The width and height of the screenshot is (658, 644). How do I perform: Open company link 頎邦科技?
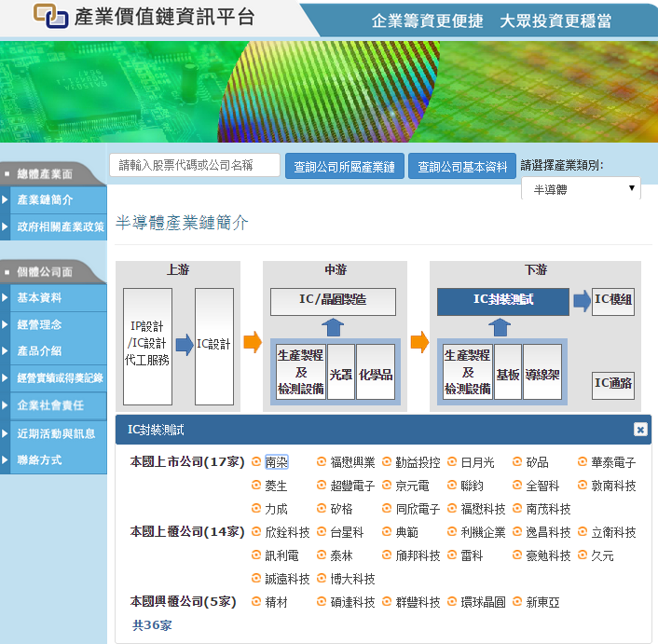tap(418, 555)
